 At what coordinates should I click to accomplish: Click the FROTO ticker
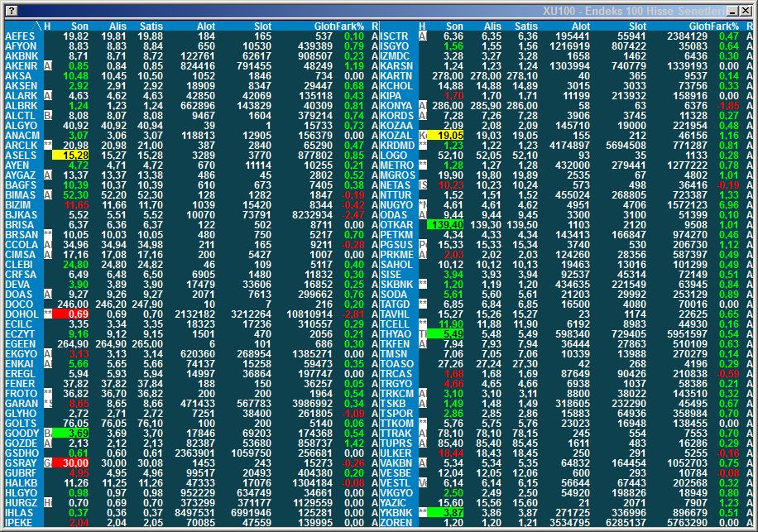pyautogui.click(x=21, y=393)
